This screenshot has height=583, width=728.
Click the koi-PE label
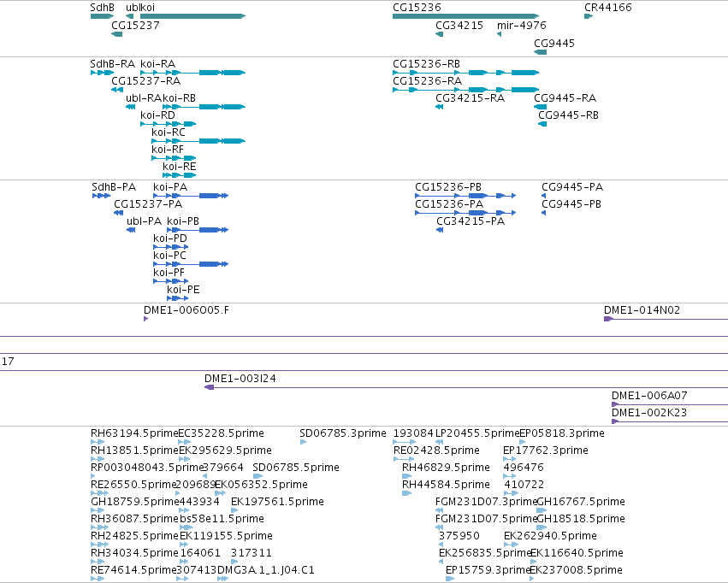[183, 290]
